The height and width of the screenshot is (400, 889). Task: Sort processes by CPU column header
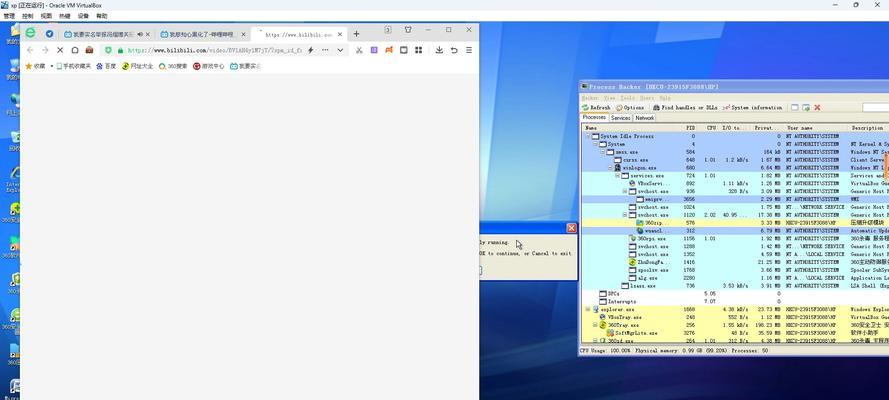[x=711, y=128]
